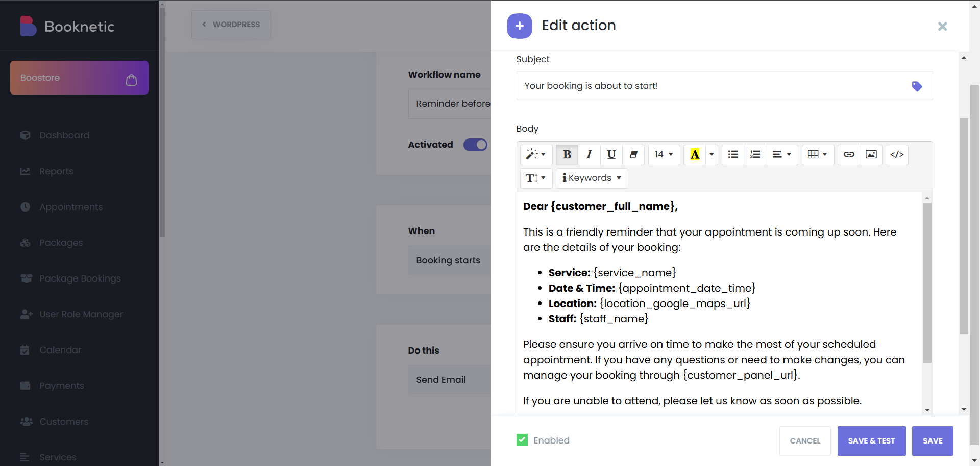Switch to code view
This screenshot has width=980, height=466.
coord(897,154)
